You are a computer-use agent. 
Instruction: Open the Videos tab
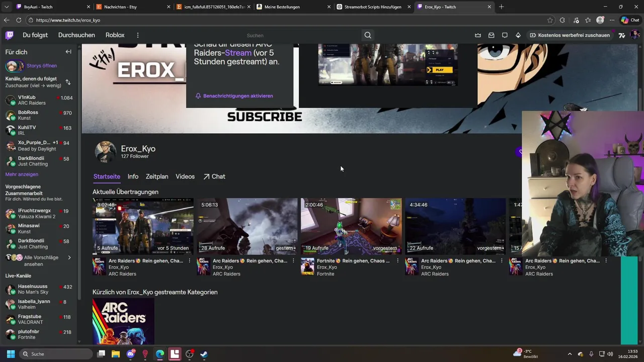[185, 176]
